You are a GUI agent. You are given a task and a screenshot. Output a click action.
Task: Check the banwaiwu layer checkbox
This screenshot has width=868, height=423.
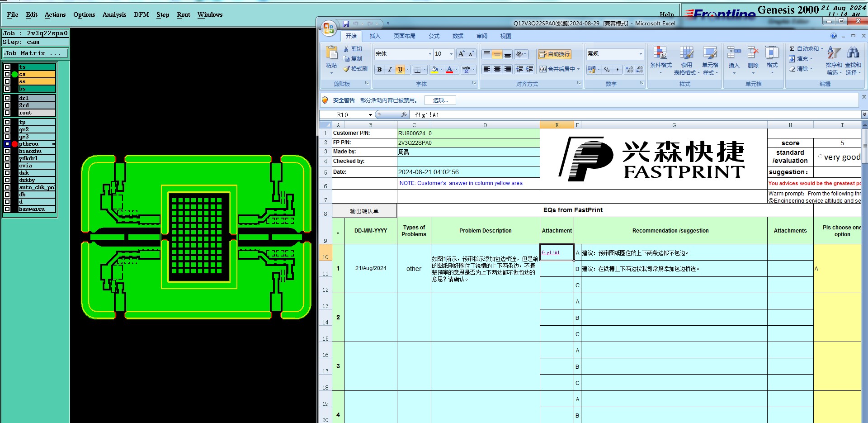point(7,209)
